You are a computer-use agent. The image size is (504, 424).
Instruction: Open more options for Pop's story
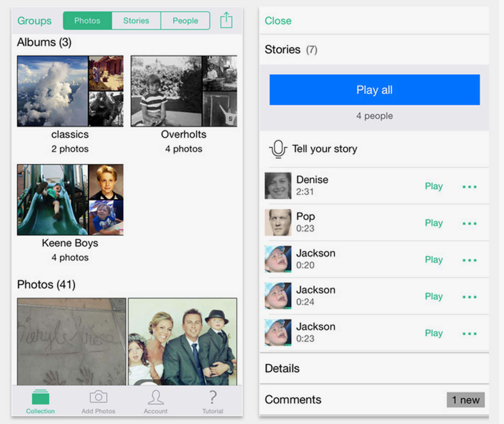[469, 224]
